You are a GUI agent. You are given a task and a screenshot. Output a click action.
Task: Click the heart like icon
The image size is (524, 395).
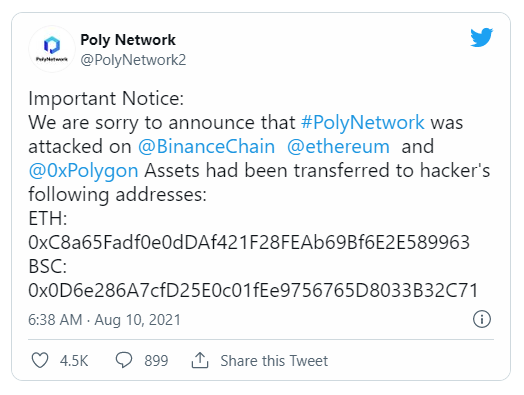(40, 360)
